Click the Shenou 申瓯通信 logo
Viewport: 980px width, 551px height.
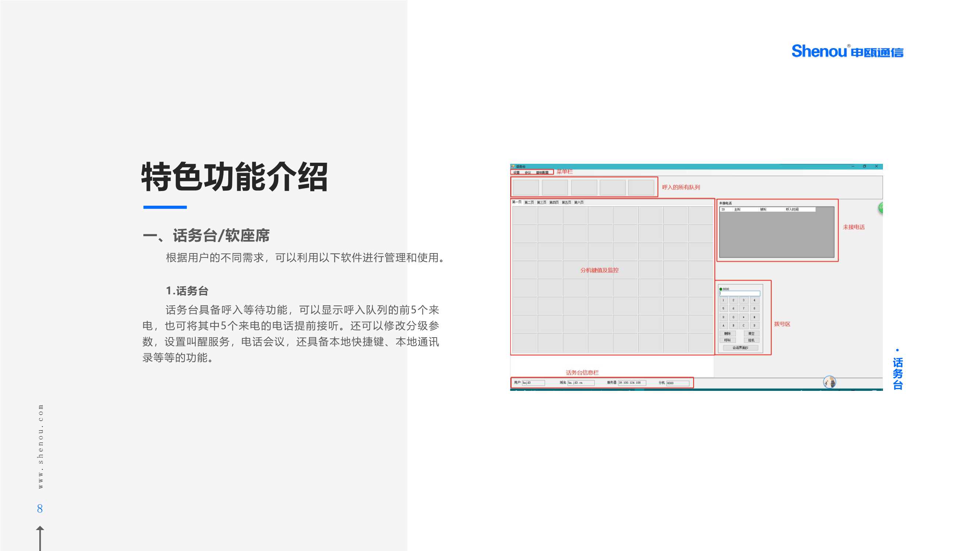(x=847, y=51)
